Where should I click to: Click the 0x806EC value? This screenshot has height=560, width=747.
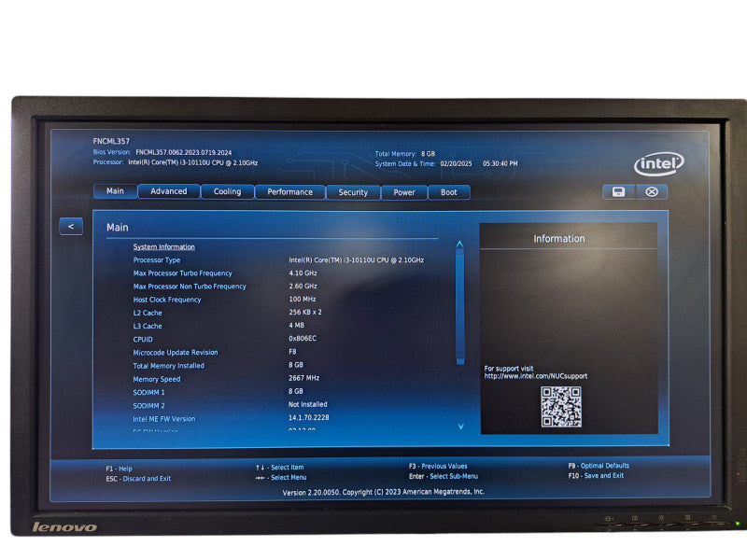(x=303, y=338)
